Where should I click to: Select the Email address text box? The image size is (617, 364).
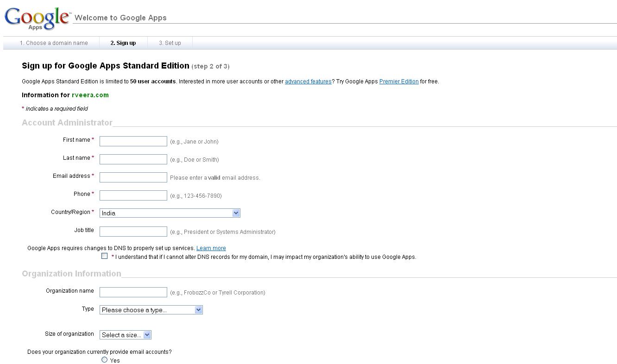133,177
